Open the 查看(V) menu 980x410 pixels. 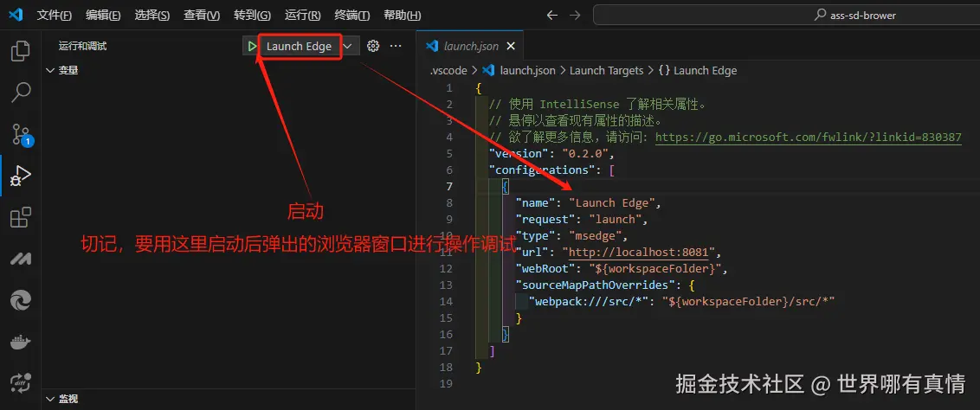click(x=201, y=15)
